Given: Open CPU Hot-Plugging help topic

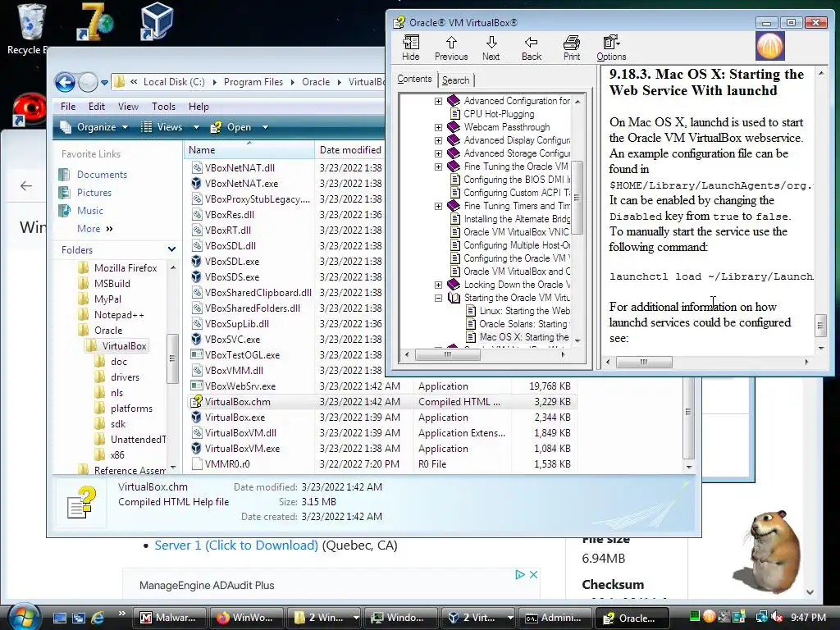Looking at the screenshot, I should 499,114.
